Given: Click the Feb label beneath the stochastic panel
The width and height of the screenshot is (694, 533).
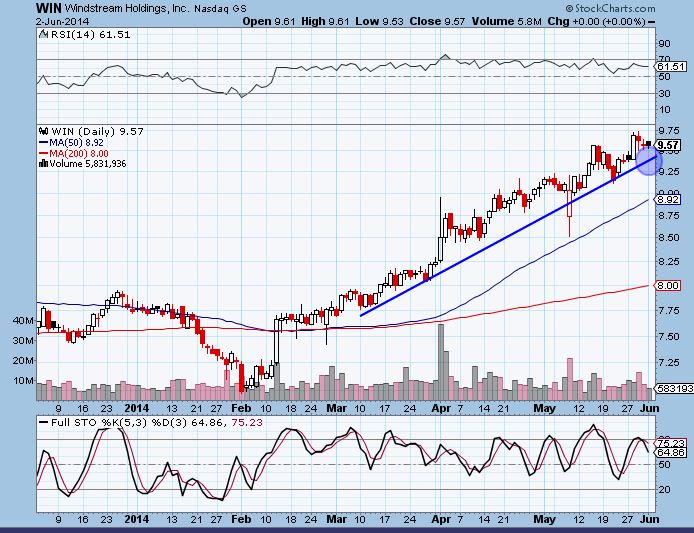Looking at the screenshot, I should click(241, 518).
